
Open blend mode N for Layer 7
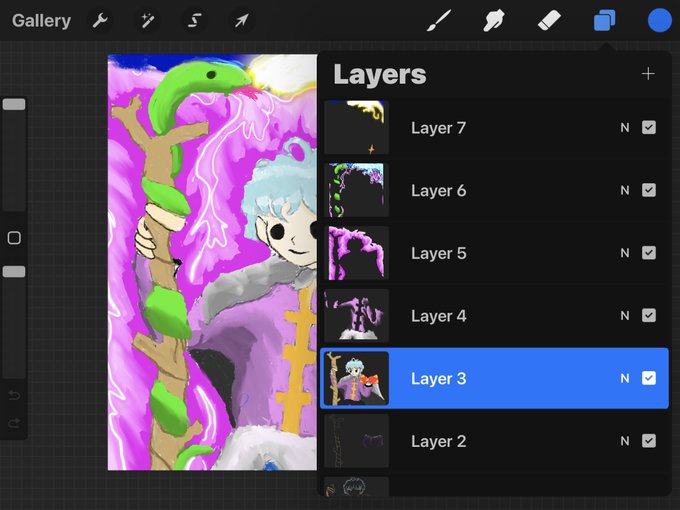[624, 128]
